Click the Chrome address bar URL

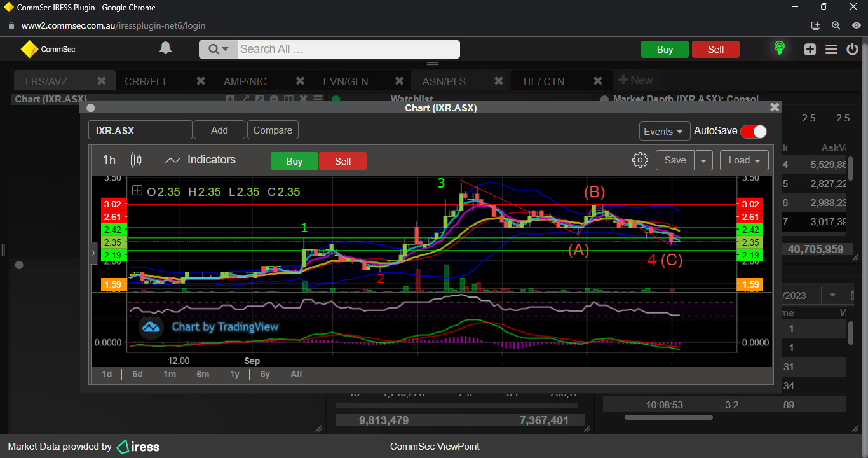coord(113,26)
